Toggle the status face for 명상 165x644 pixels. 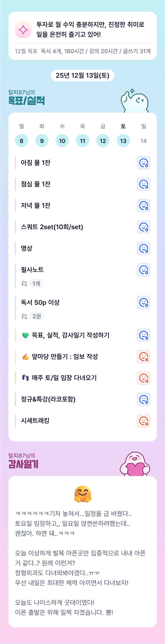[x=143, y=248]
